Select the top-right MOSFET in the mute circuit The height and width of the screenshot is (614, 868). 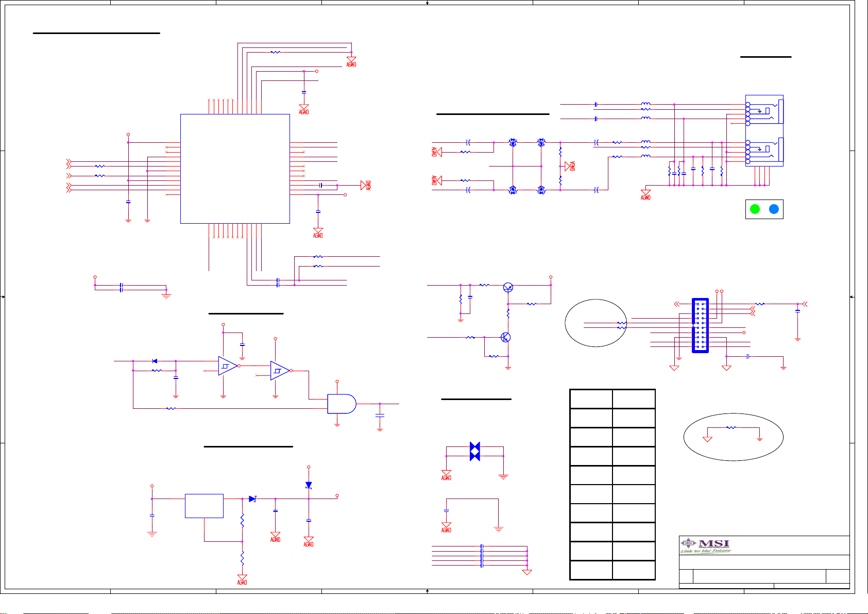(x=541, y=142)
